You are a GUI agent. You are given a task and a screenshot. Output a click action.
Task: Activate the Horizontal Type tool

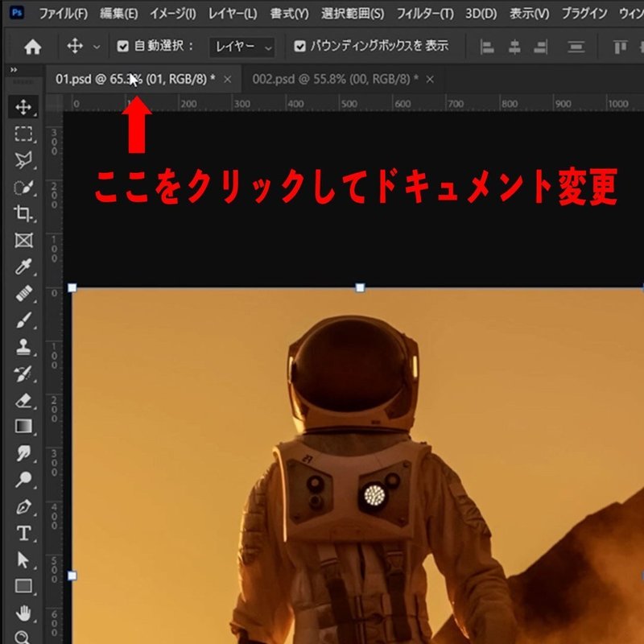pyautogui.click(x=23, y=533)
